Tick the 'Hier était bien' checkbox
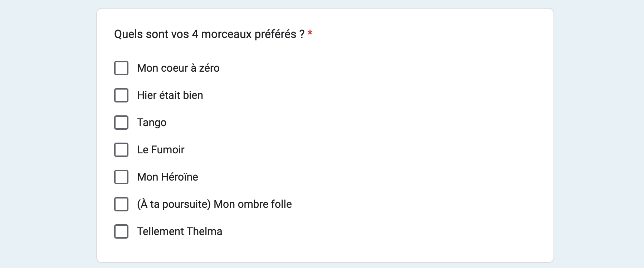This screenshot has height=268, width=644. pos(121,95)
